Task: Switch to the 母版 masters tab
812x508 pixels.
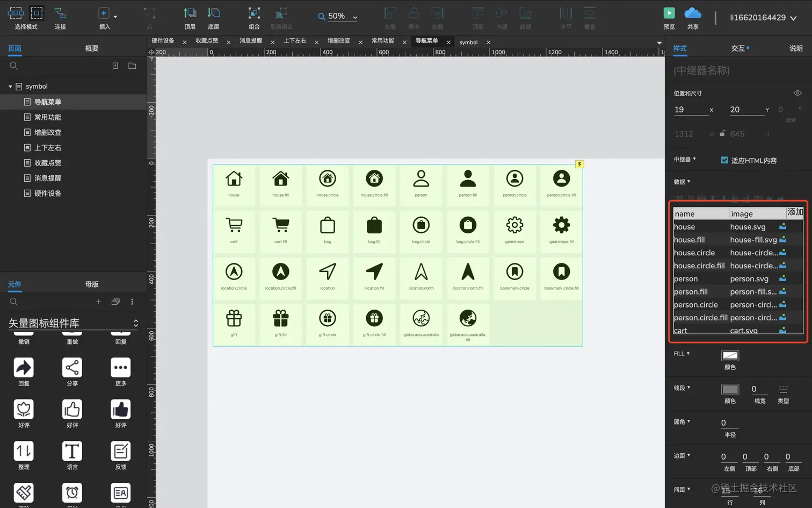Action: coord(92,284)
